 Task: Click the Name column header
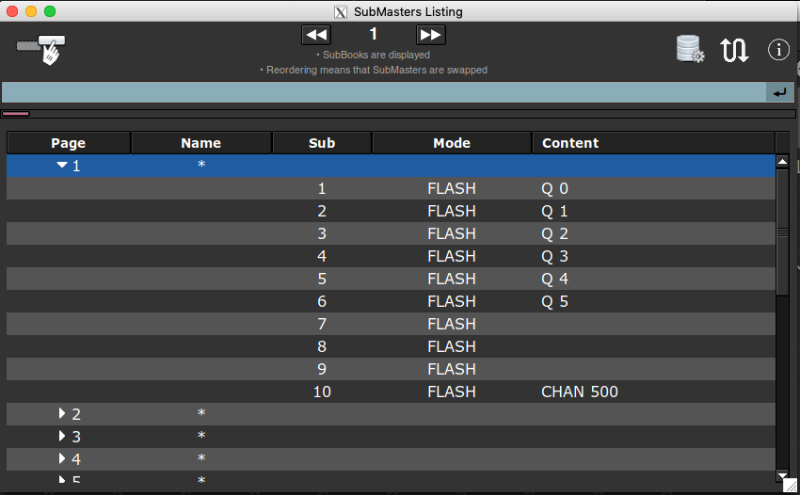(x=201, y=143)
